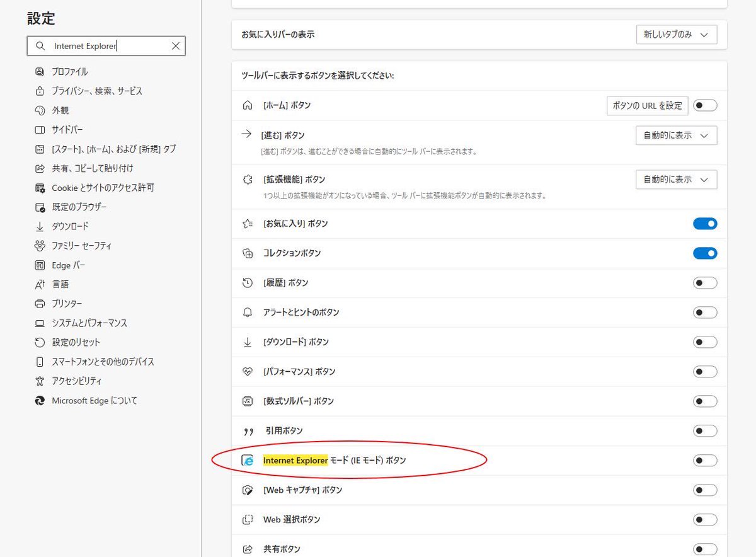The width and height of the screenshot is (756, 557).
Task: Click the ダウンロード arrow icon in sidebar
Action: click(x=40, y=226)
